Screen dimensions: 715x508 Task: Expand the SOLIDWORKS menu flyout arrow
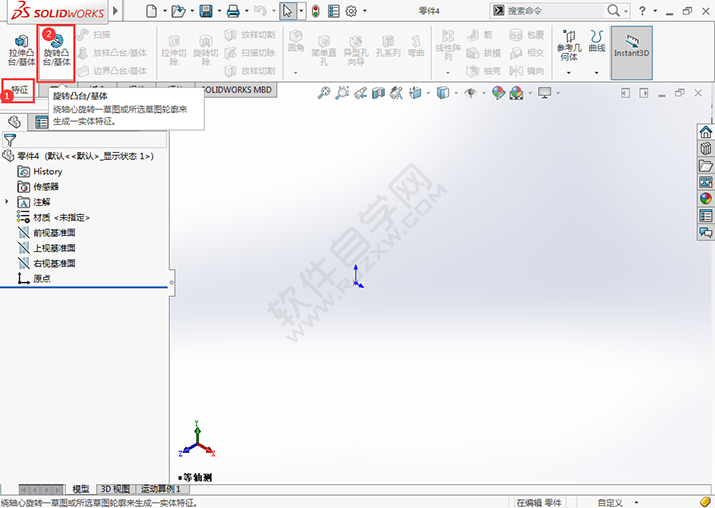pyautogui.click(x=115, y=10)
